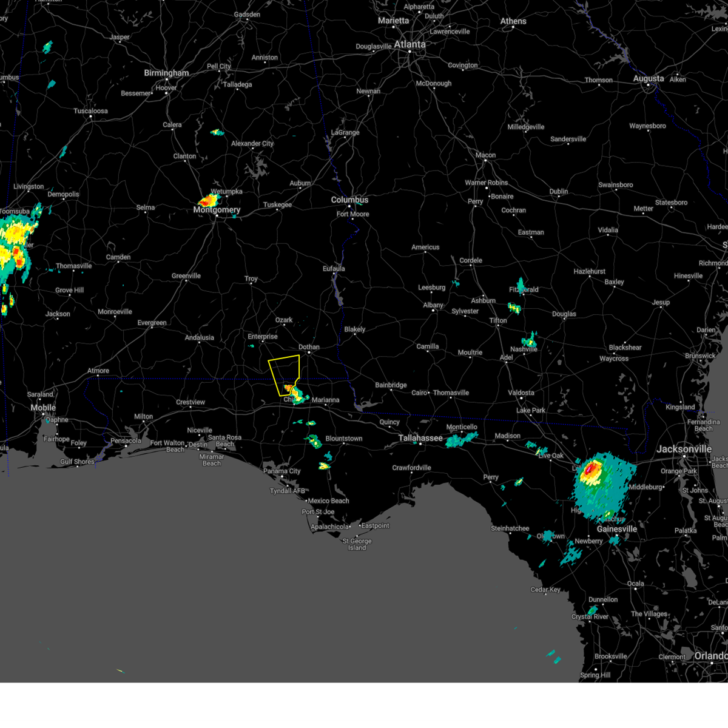Click the yellow warning polygon southwest of Dothan
This screenshot has width=728, height=728.
(x=285, y=375)
